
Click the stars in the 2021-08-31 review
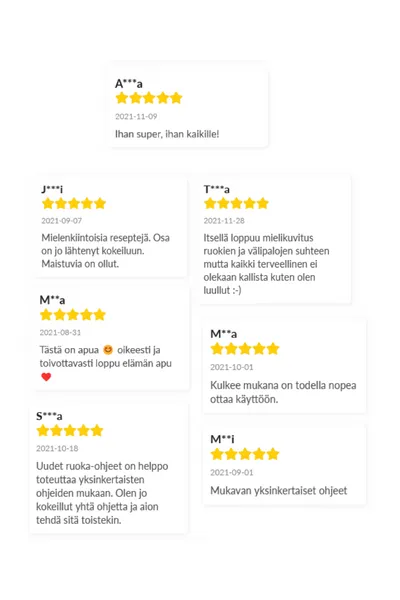[72, 315]
